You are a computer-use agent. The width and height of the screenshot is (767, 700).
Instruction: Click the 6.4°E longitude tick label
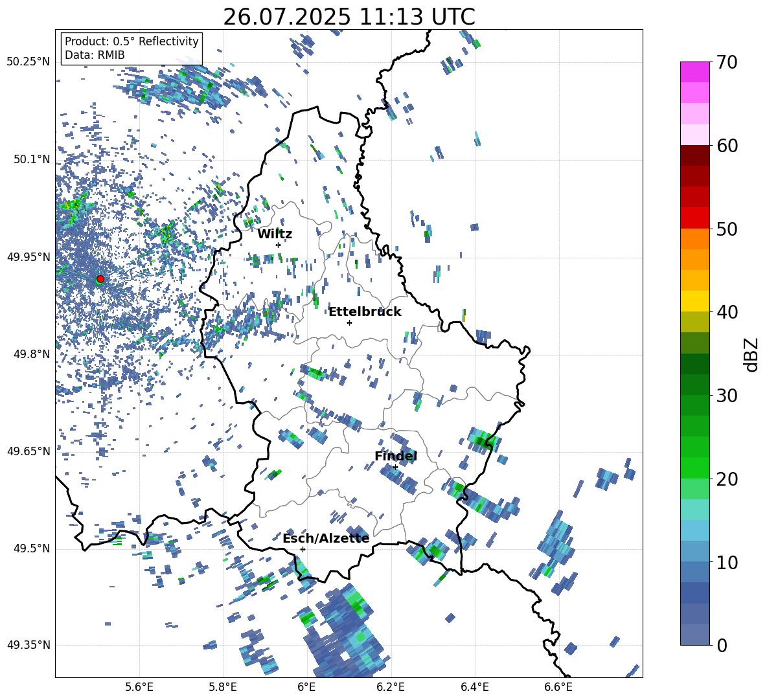coord(474,687)
